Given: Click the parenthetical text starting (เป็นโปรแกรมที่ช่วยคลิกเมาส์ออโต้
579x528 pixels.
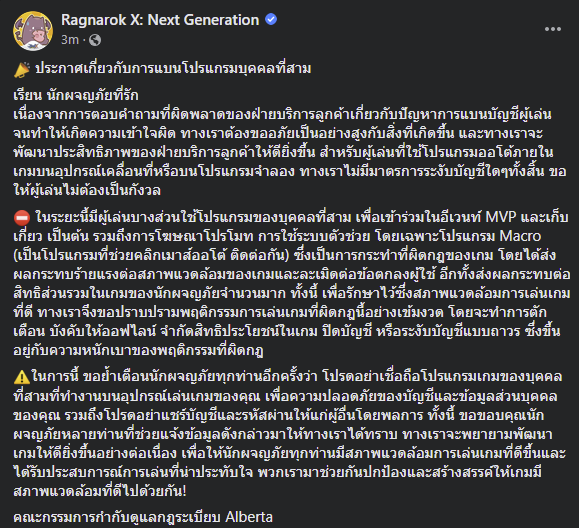Looking at the screenshot, I should [151, 255].
